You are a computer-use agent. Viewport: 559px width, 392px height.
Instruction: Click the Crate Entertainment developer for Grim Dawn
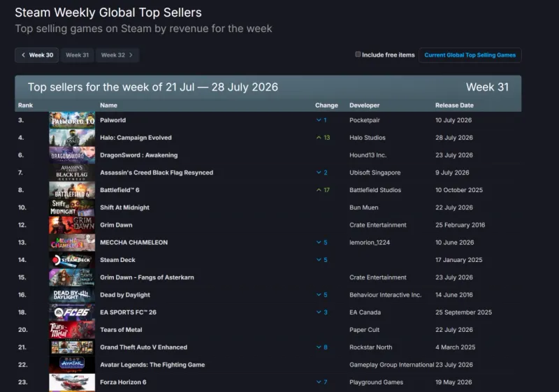pos(378,225)
